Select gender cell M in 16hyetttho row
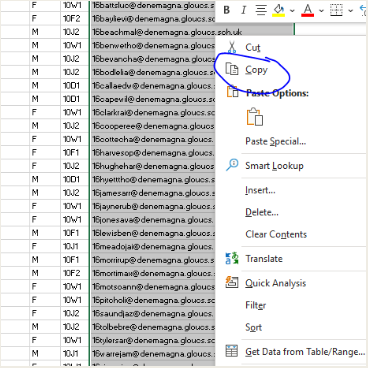This screenshot has height=368, width=368. pos(45,180)
